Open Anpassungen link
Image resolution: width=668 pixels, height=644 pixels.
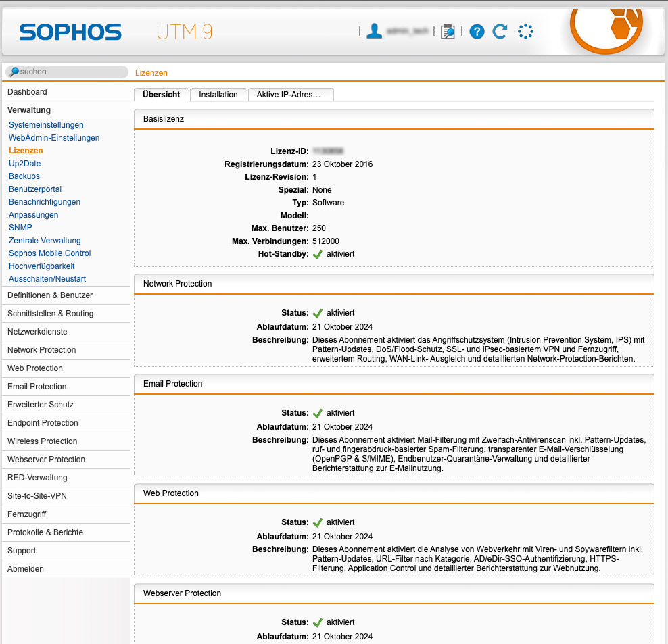34,214
